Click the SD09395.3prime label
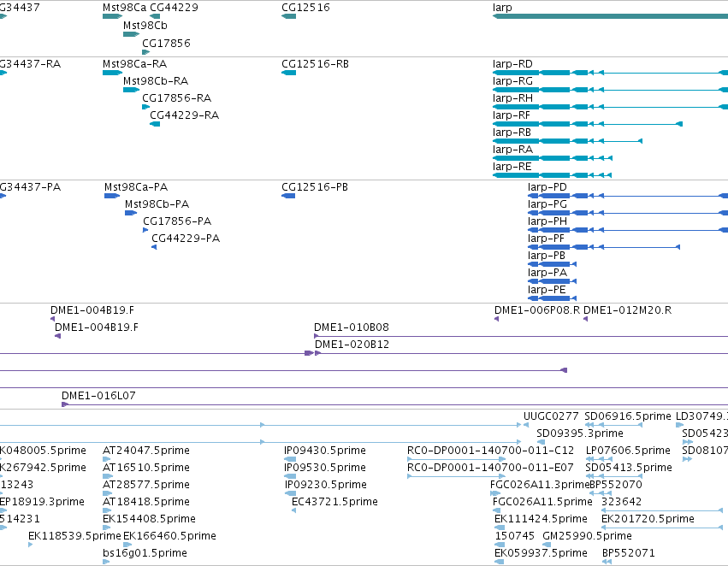This screenshot has height=566, width=728. (x=580, y=433)
